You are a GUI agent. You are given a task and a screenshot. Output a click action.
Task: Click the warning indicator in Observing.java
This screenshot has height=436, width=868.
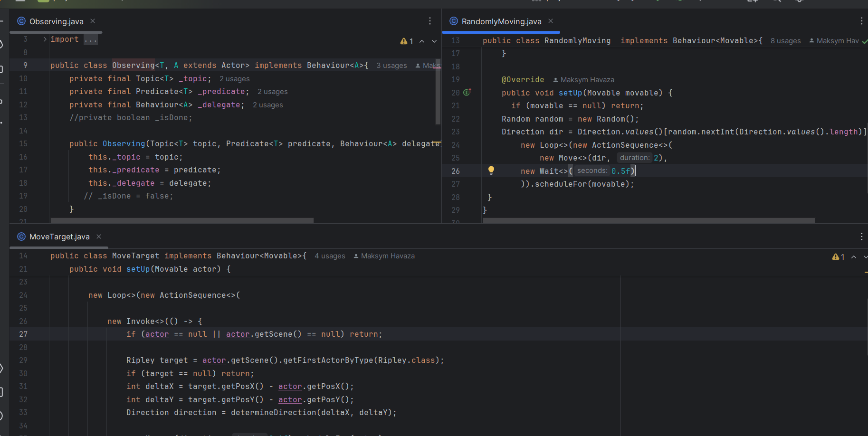[407, 41]
